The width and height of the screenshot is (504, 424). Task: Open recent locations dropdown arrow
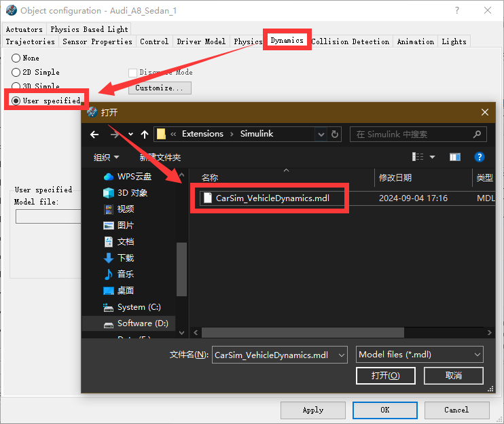[130, 135]
